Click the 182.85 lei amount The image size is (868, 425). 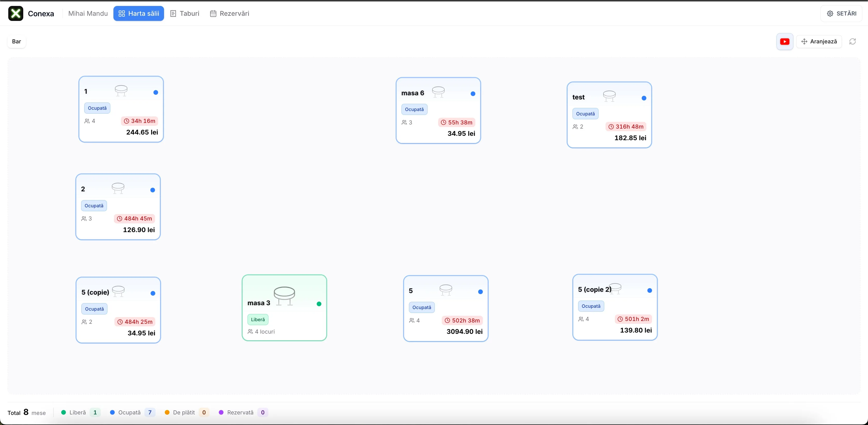pyautogui.click(x=630, y=138)
